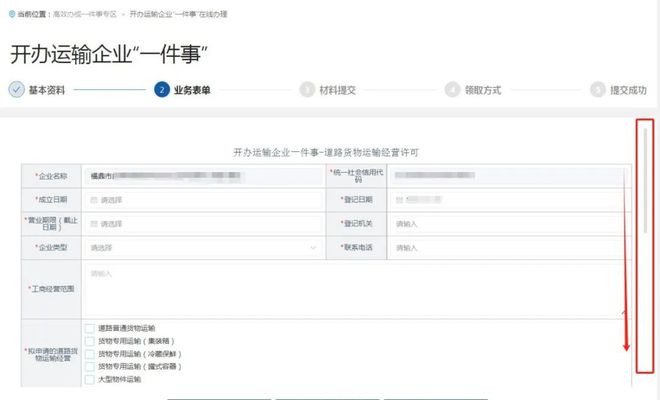Click the step 2 circle for 业务表单

[162, 90]
